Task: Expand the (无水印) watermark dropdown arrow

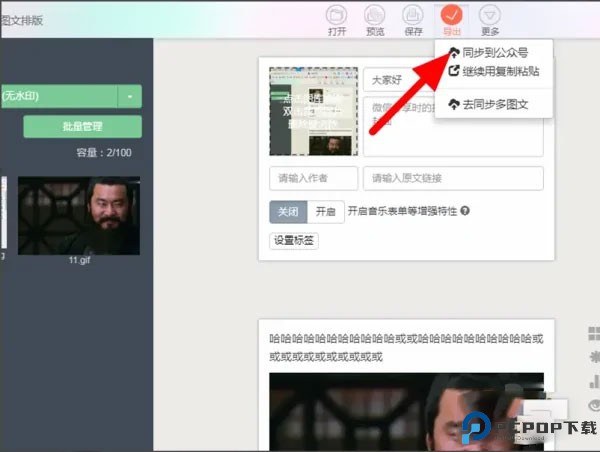Action: tap(130, 96)
